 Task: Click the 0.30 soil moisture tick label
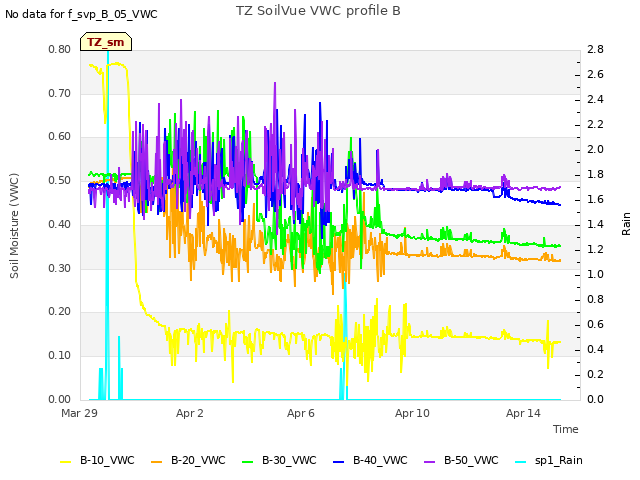coord(60,269)
